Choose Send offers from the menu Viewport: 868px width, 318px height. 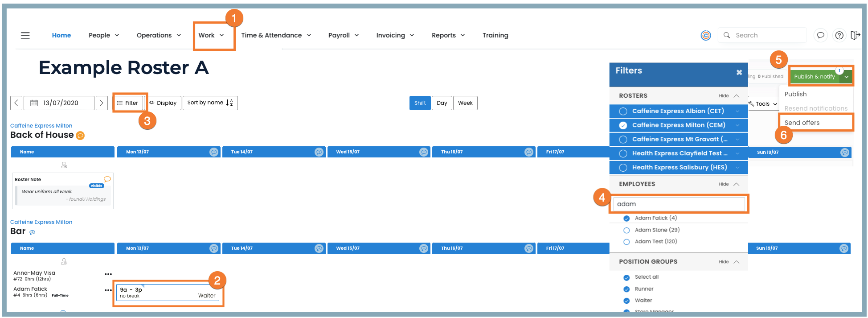coord(802,123)
